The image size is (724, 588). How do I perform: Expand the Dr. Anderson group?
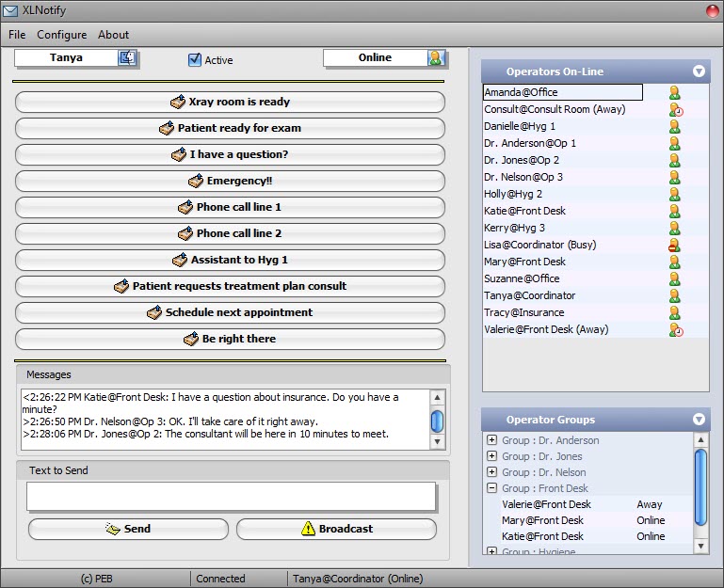(491, 440)
